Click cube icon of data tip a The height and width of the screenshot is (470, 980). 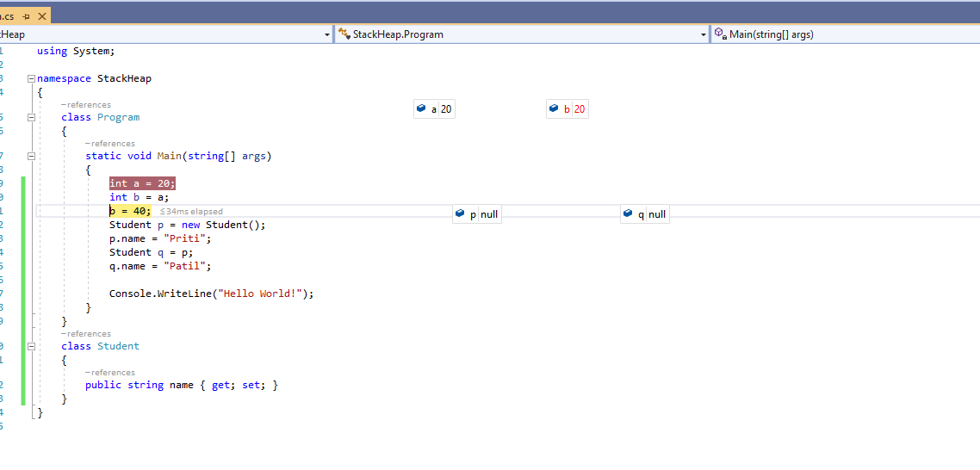[x=422, y=108]
